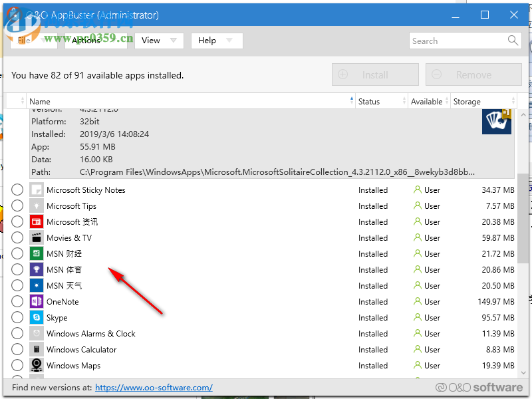Sort by the Status column header

click(382, 102)
